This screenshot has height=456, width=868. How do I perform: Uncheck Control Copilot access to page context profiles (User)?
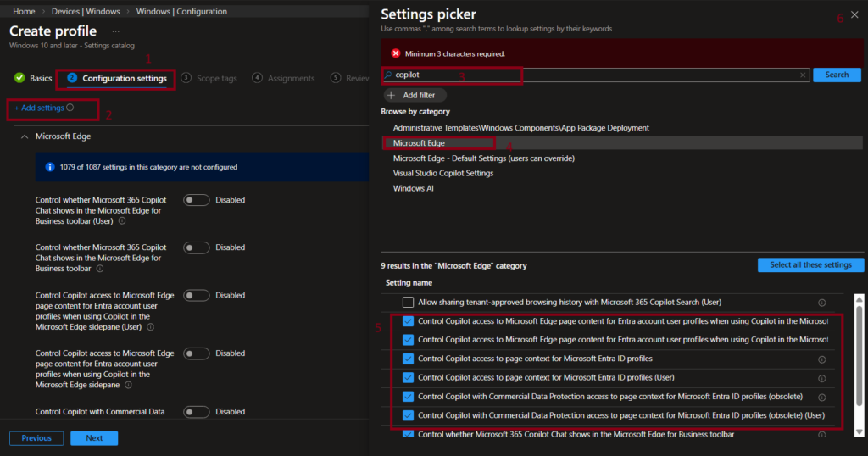click(408, 377)
